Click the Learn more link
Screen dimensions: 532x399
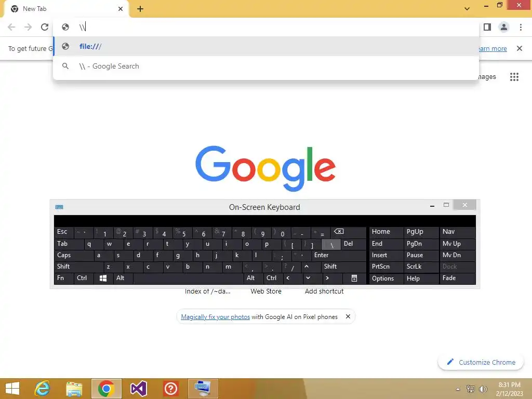[493, 48]
